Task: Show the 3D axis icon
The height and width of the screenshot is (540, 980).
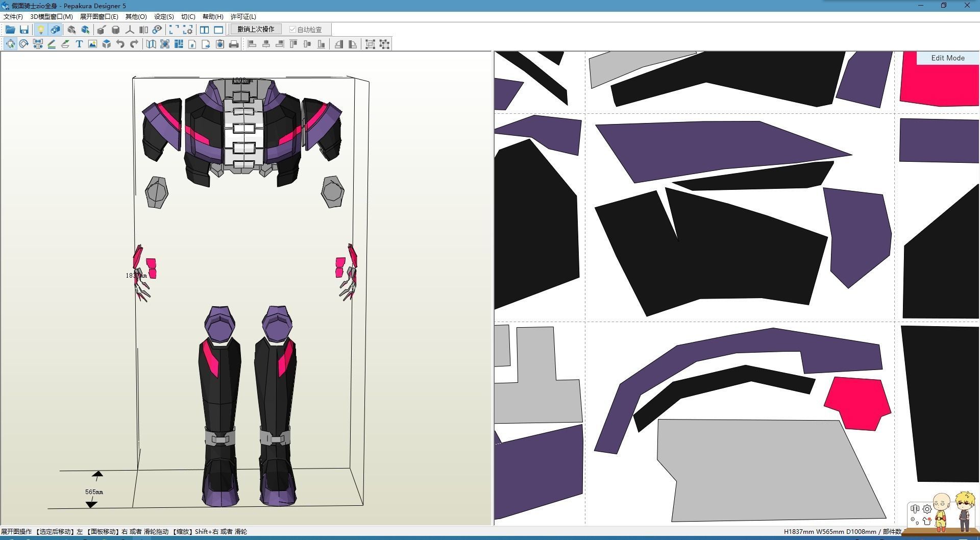Action: pyautogui.click(x=130, y=30)
